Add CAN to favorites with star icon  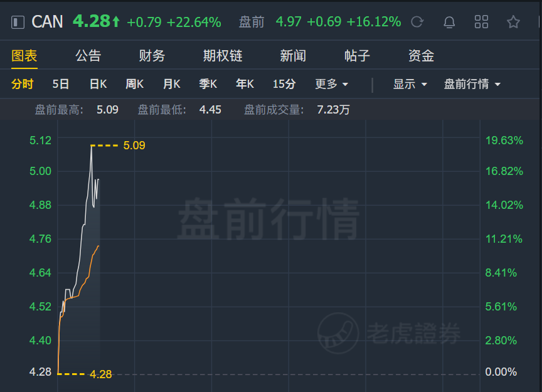(x=513, y=22)
